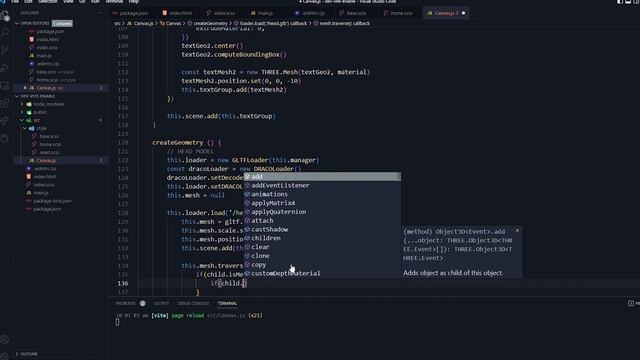Place cursor on the createGeometry () line
640x360 pixels.
[187, 142]
